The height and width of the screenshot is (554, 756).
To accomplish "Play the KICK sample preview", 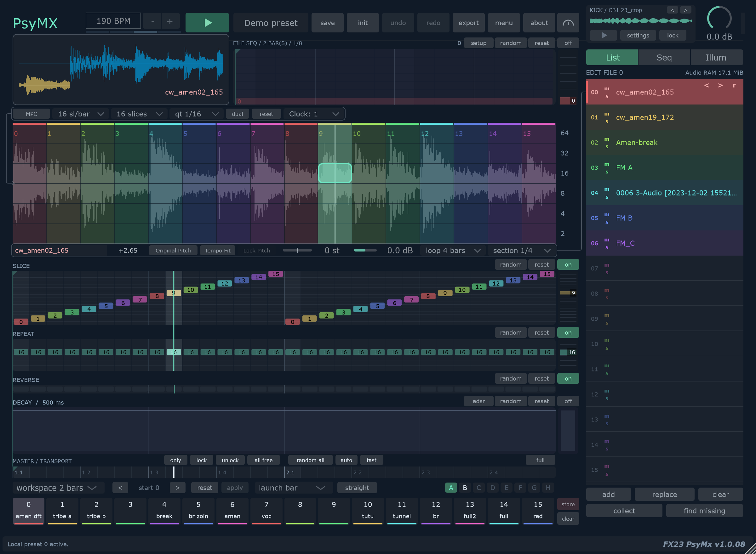I will click(x=603, y=35).
